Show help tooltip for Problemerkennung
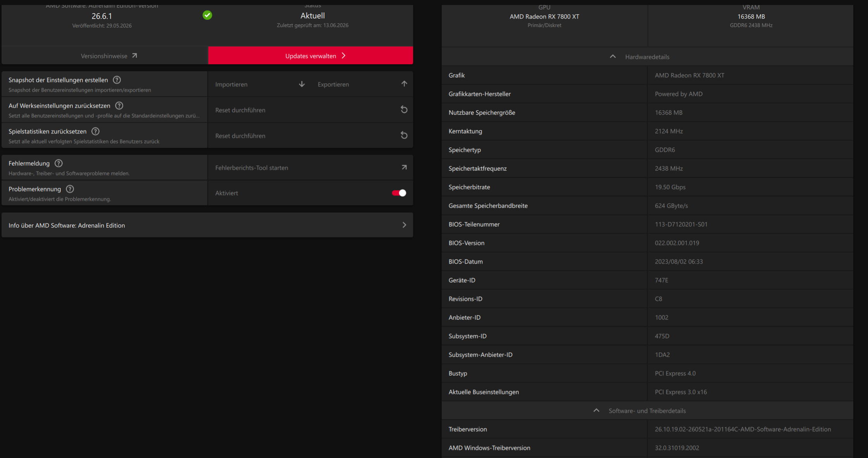 70,189
